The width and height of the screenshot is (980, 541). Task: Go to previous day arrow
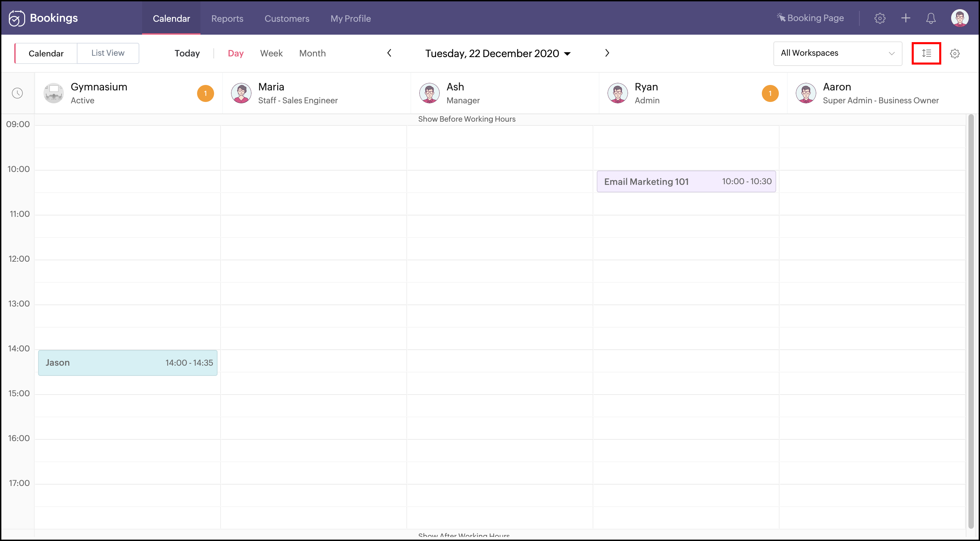(x=389, y=53)
